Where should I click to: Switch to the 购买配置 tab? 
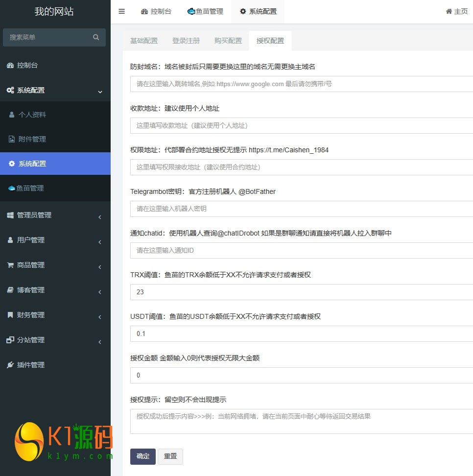[x=228, y=41]
